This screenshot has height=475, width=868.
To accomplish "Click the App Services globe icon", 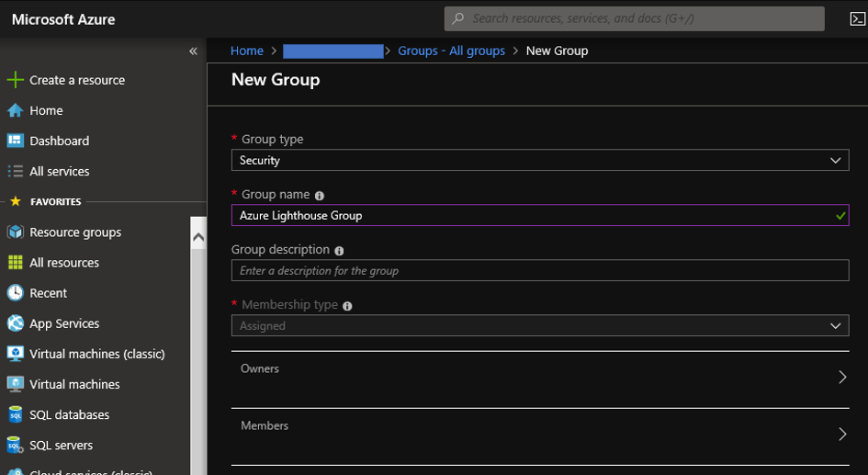I will 15,322.
